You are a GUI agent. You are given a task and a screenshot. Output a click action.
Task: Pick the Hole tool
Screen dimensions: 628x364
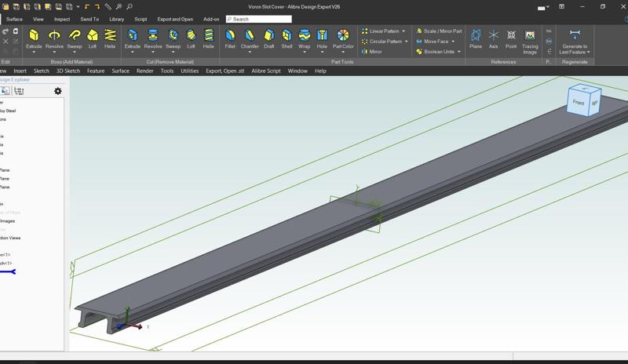coord(322,38)
